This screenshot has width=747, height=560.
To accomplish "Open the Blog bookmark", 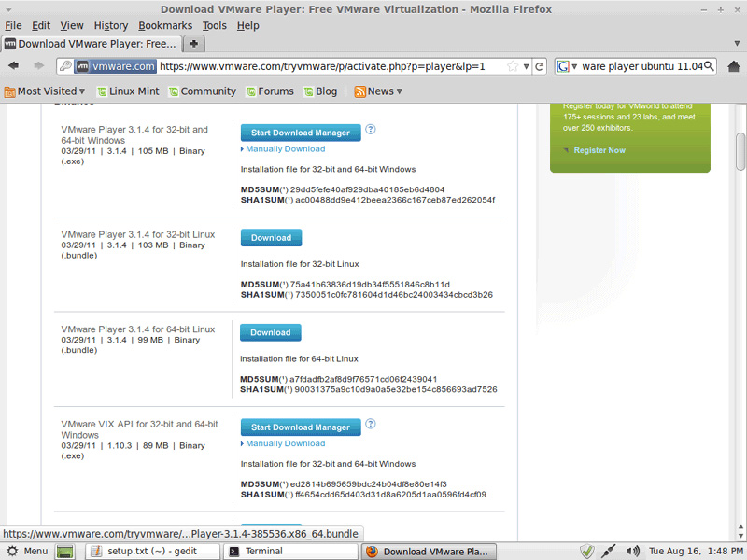I will [320, 91].
